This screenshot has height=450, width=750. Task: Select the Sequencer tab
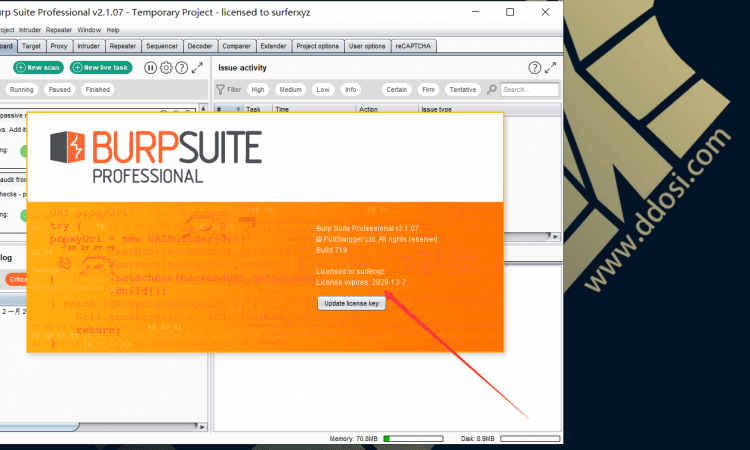click(162, 46)
